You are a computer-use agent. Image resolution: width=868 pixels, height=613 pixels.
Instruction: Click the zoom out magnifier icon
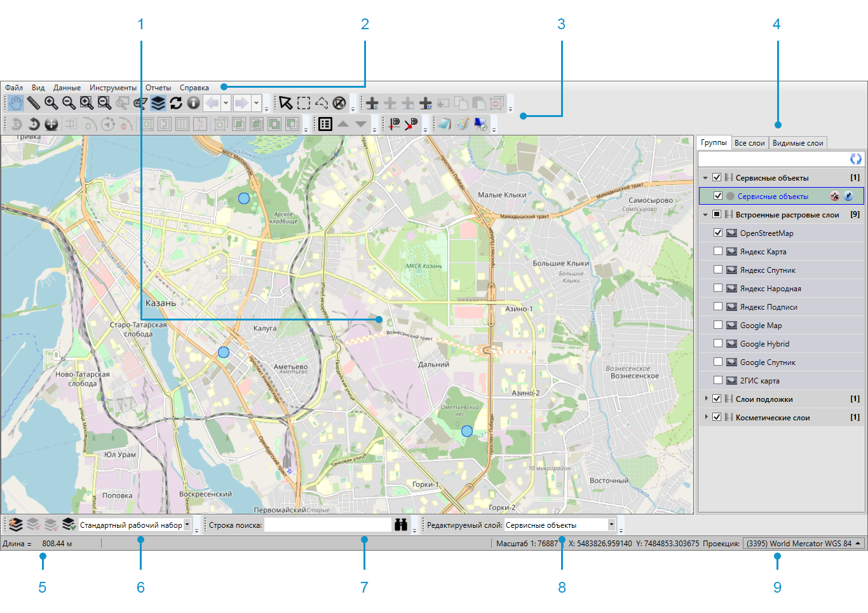pos(69,103)
